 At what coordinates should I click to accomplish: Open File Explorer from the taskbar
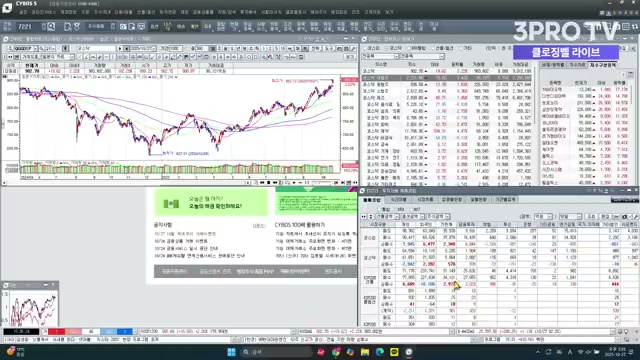pyautogui.click(x=365, y=352)
